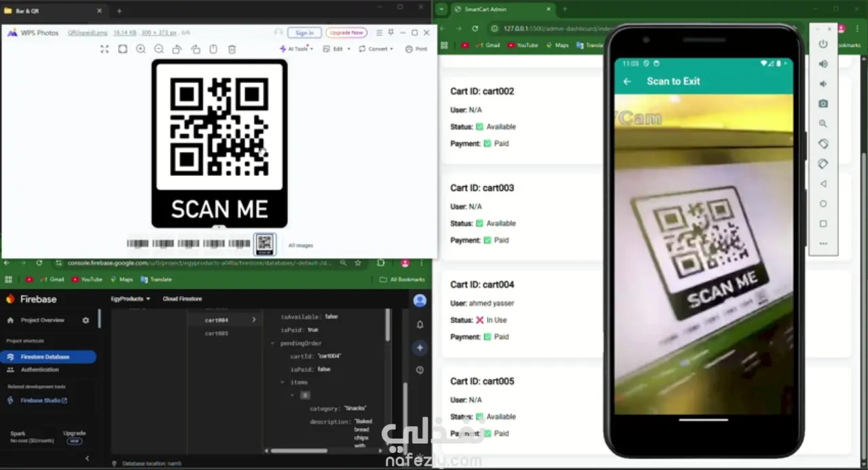
Task: Click emulator volume down button
Action: (823, 84)
